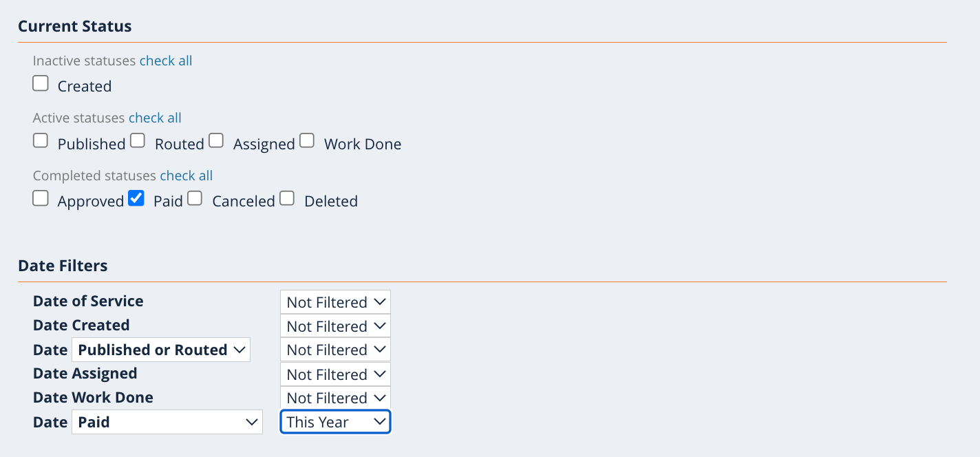Select the Work Done checkbox
The width and height of the screenshot is (980, 457).
click(307, 141)
